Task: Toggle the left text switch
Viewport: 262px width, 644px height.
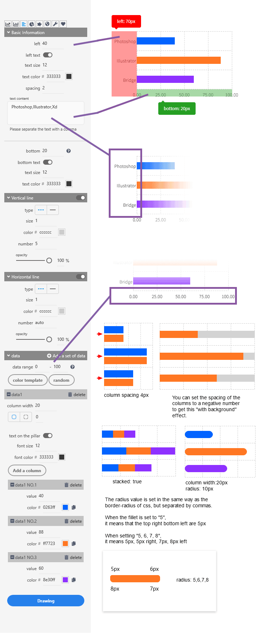Action: coord(48,55)
